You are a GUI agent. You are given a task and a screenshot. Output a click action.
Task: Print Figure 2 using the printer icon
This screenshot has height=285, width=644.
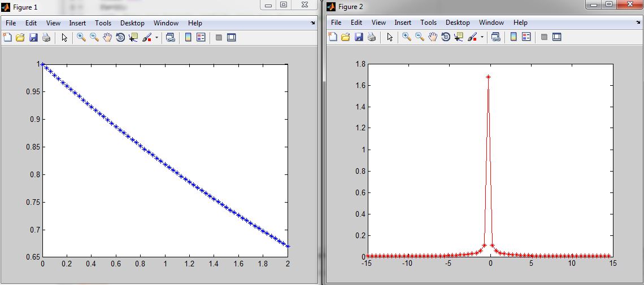point(372,37)
